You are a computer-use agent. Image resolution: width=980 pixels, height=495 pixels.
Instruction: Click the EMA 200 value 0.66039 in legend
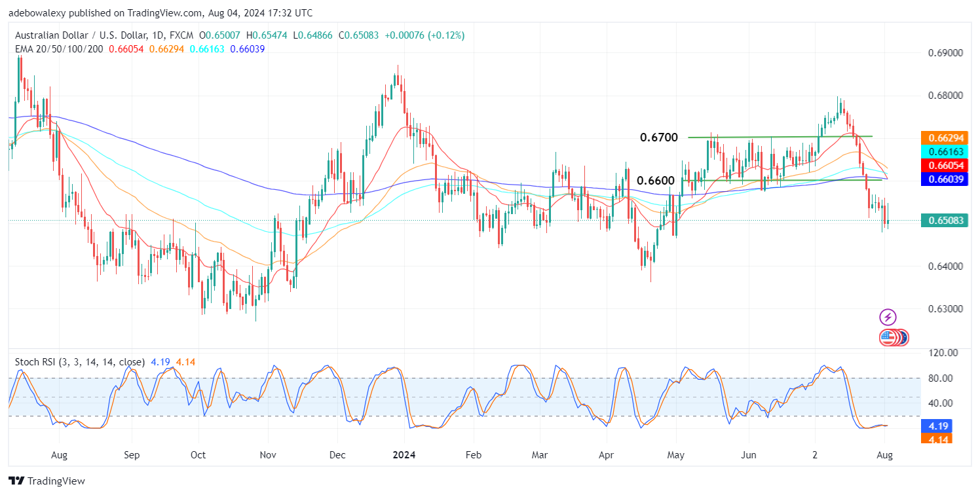click(248, 49)
